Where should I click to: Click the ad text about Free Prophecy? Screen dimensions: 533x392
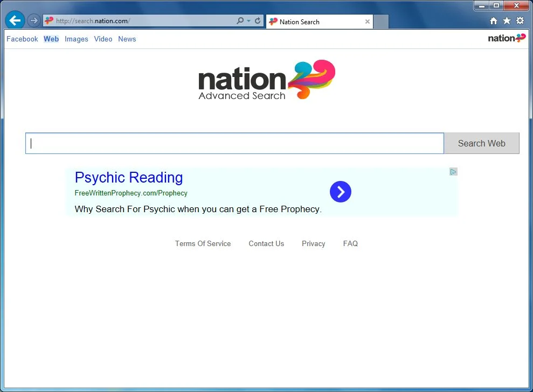[x=198, y=209]
